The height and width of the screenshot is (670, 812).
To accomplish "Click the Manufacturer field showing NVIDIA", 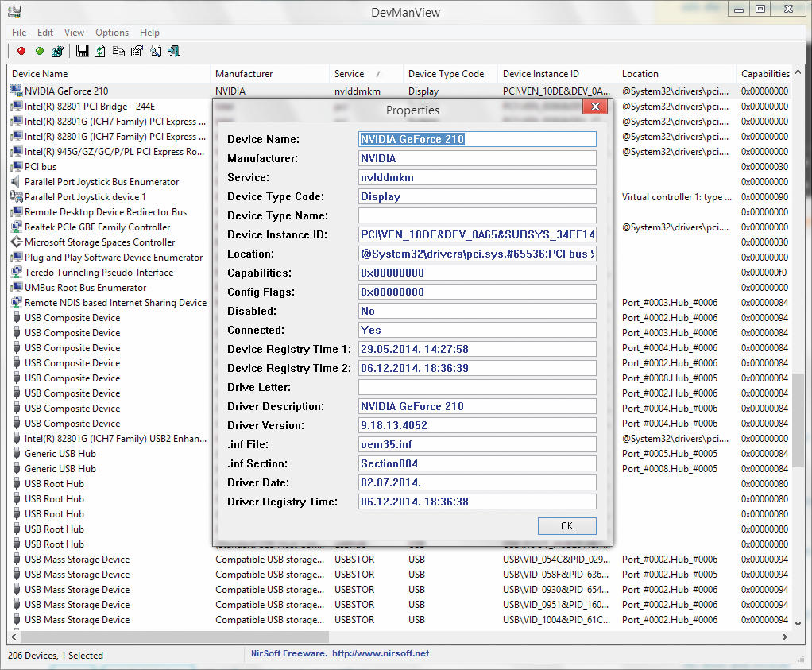I will pyautogui.click(x=477, y=158).
